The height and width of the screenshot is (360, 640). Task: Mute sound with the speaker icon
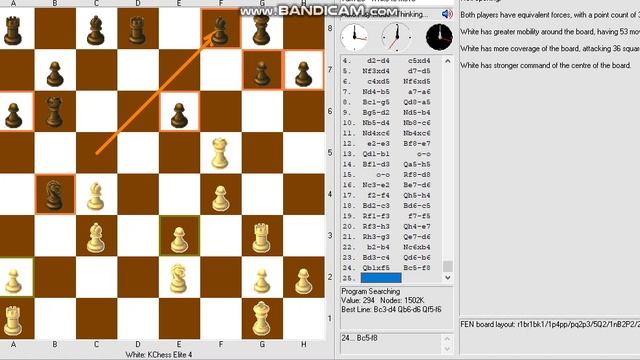click(x=447, y=14)
